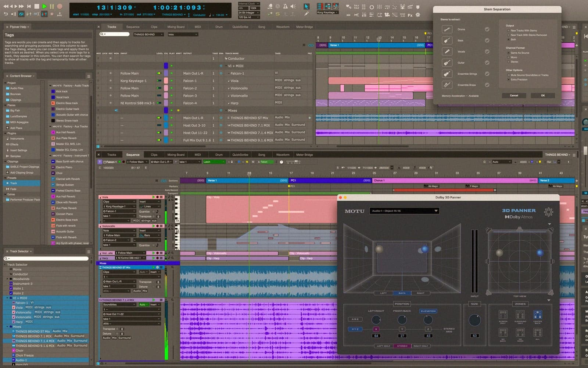Arm recording with the Record button

tap(60, 6)
